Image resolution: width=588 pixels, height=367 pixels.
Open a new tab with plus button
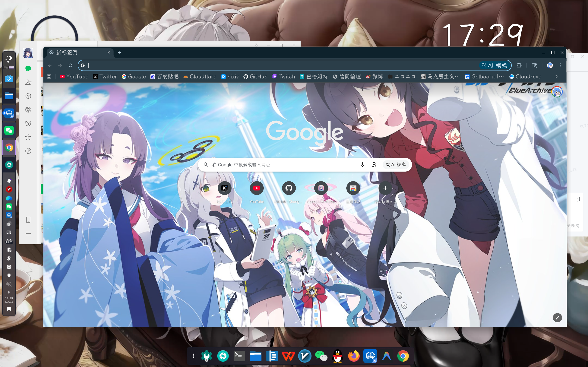click(x=119, y=53)
